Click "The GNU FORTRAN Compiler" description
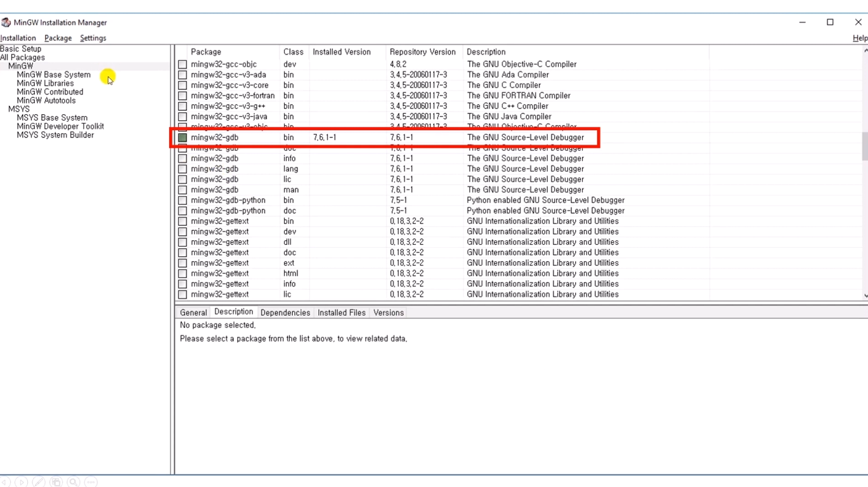This screenshot has height=487, width=868. (519, 96)
